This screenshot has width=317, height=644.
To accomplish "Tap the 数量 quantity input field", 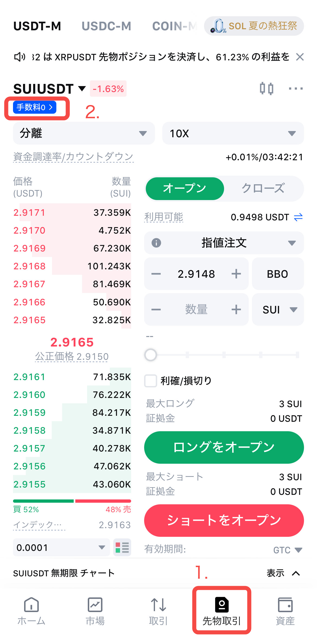I will click(196, 309).
